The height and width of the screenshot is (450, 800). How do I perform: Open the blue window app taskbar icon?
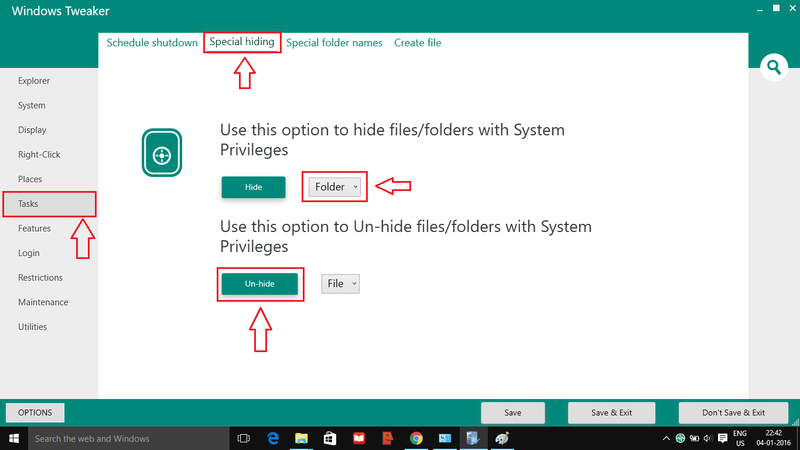tap(445, 438)
